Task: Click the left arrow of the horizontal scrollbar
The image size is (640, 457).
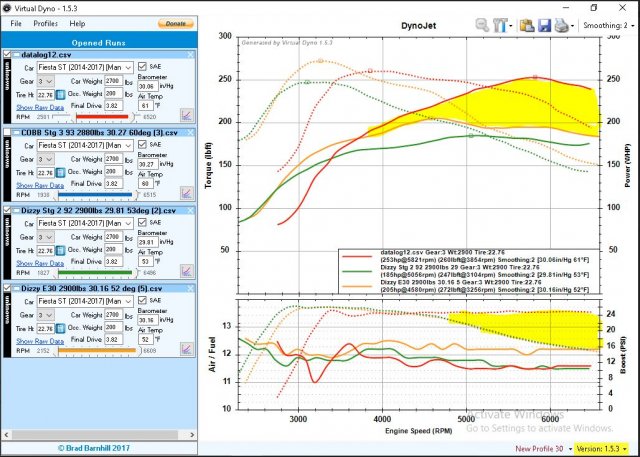Action: pyautogui.click(x=6, y=435)
